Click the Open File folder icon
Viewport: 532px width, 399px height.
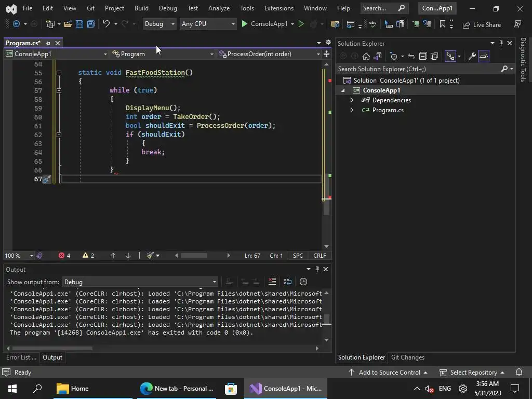(68, 24)
